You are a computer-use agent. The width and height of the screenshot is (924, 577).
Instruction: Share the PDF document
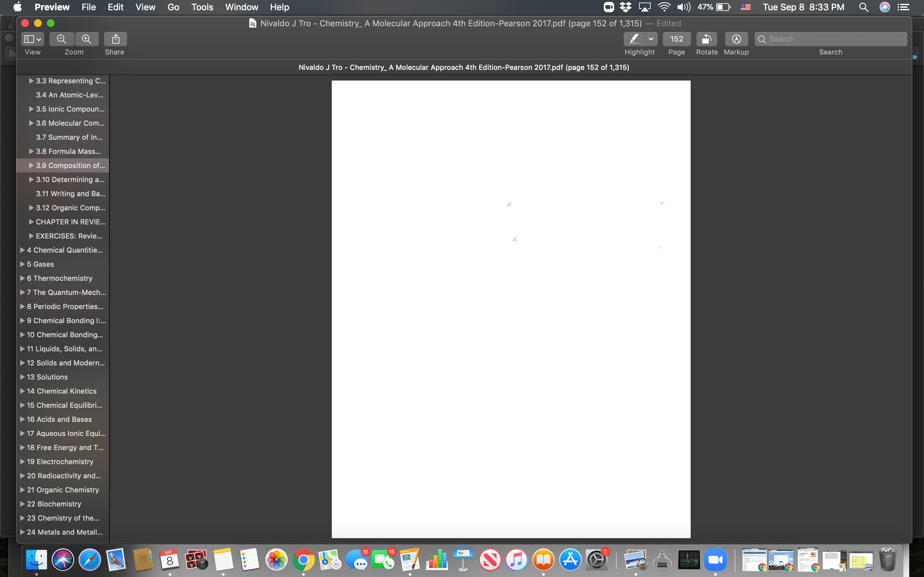[115, 38]
